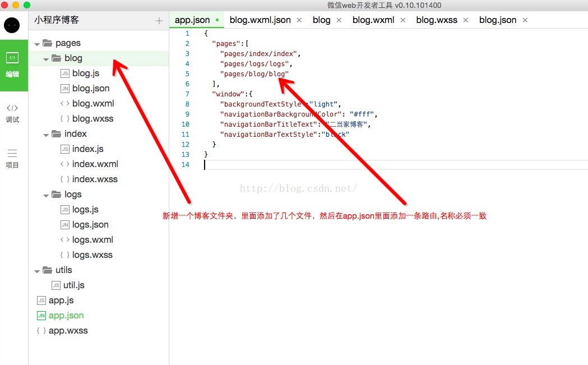
Task: Click the plus icon to add file
Action: (159, 21)
